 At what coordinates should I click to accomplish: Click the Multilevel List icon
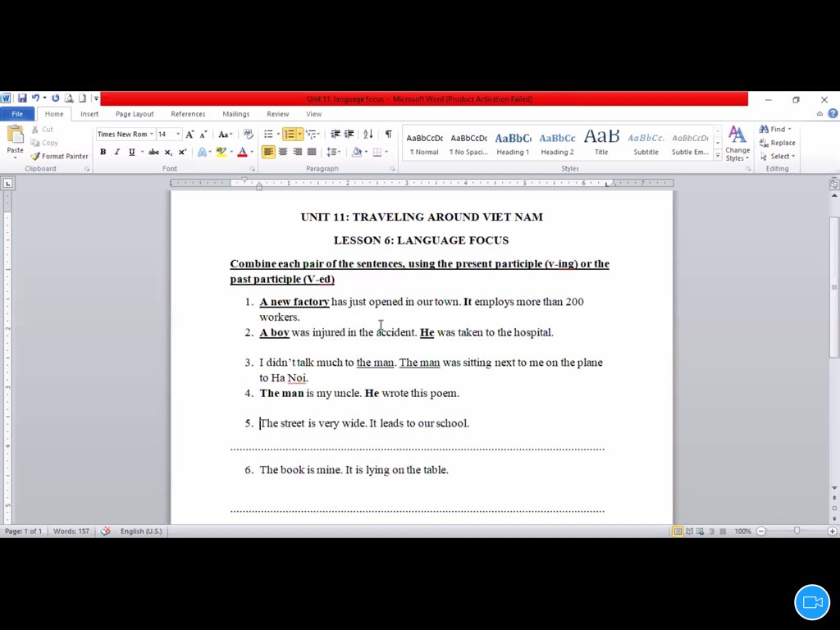point(311,134)
